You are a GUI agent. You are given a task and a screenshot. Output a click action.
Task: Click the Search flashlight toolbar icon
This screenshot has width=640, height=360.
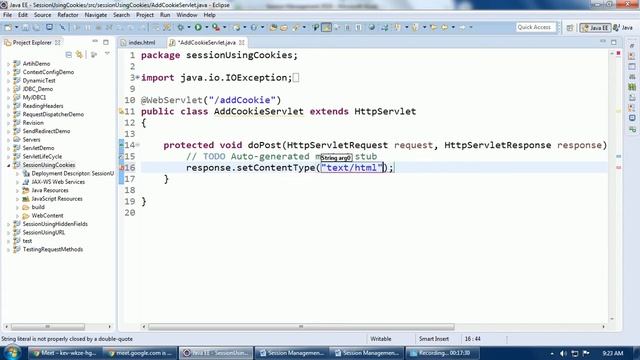[296, 27]
